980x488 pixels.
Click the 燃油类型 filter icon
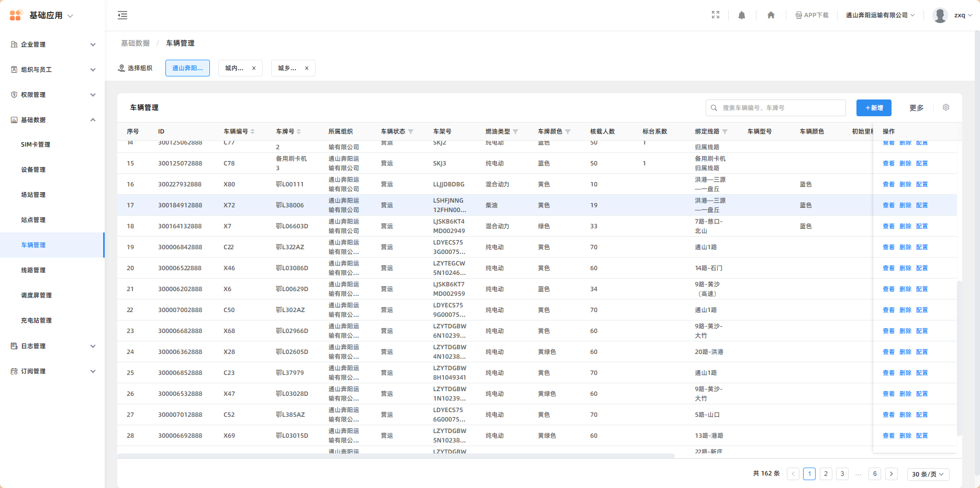tap(516, 131)
